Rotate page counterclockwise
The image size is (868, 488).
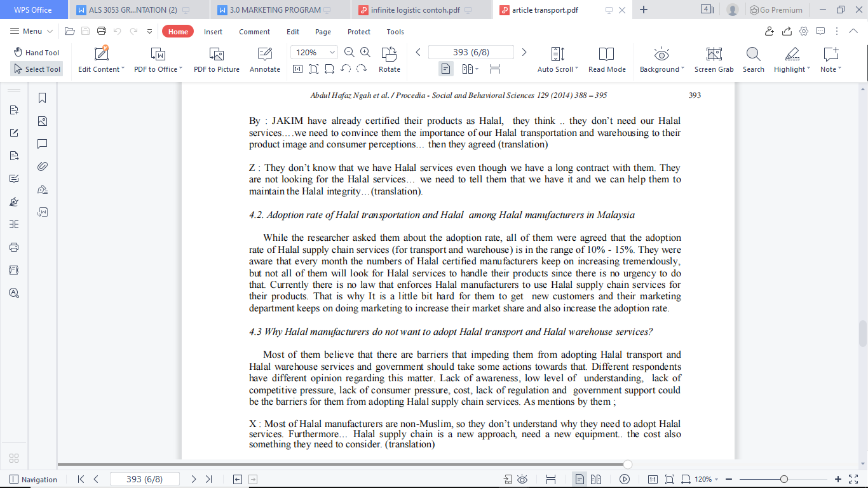point(346,69)
